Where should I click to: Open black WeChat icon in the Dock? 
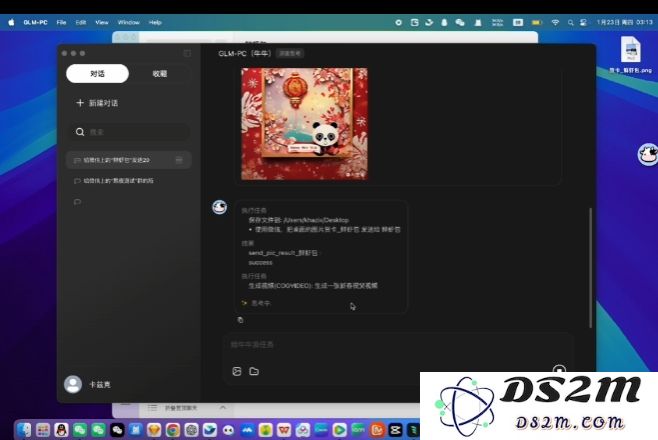coord(117,430)
